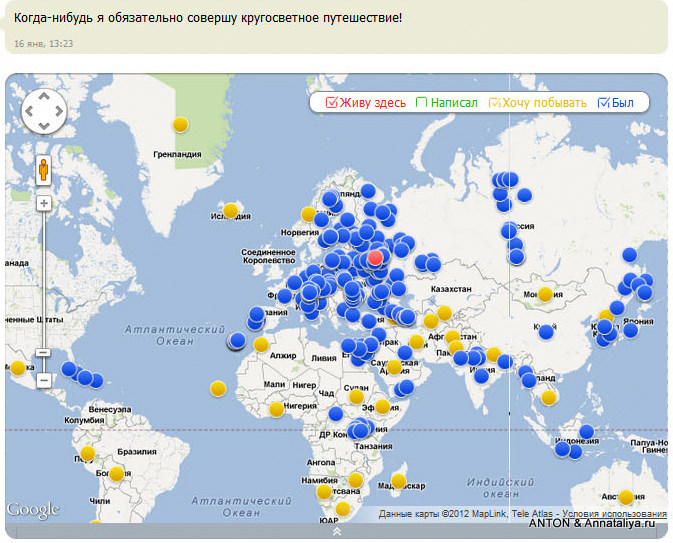The image size is (673, 543).
Task: Select the yellow marker on Greenland
Action: click(x=180, y=124)
